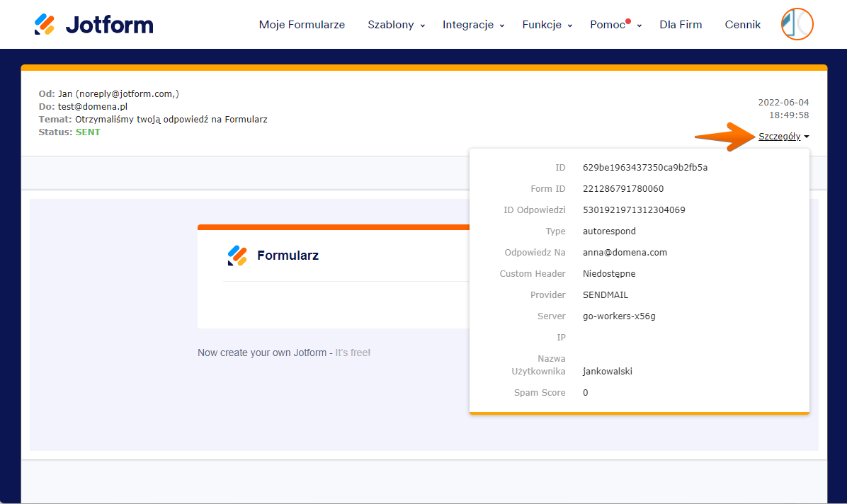This screenshot has width=847, height=504.
Task: Click the Formularz title in email preview
Action: click(x=288, y=256)
